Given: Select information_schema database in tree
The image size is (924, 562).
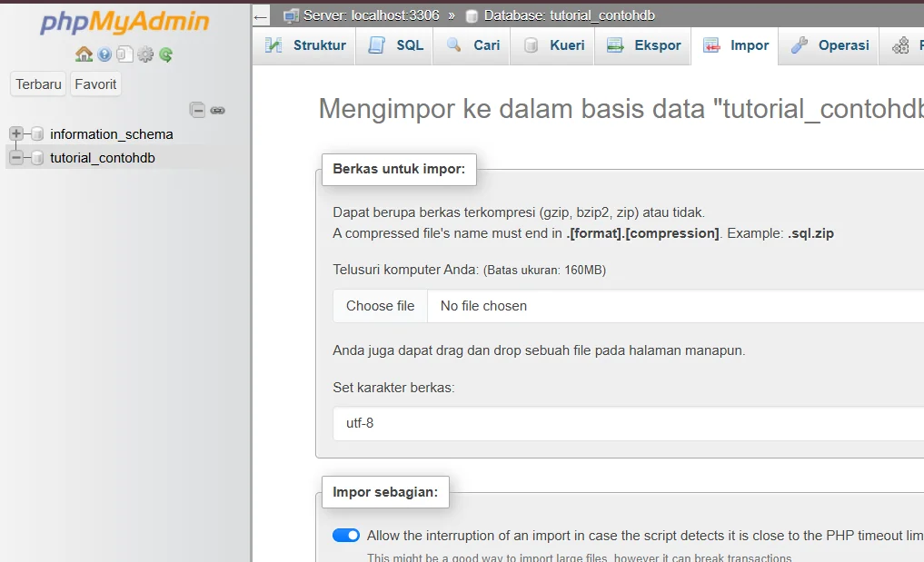Looking at the screenshot, I should (112, 134).
